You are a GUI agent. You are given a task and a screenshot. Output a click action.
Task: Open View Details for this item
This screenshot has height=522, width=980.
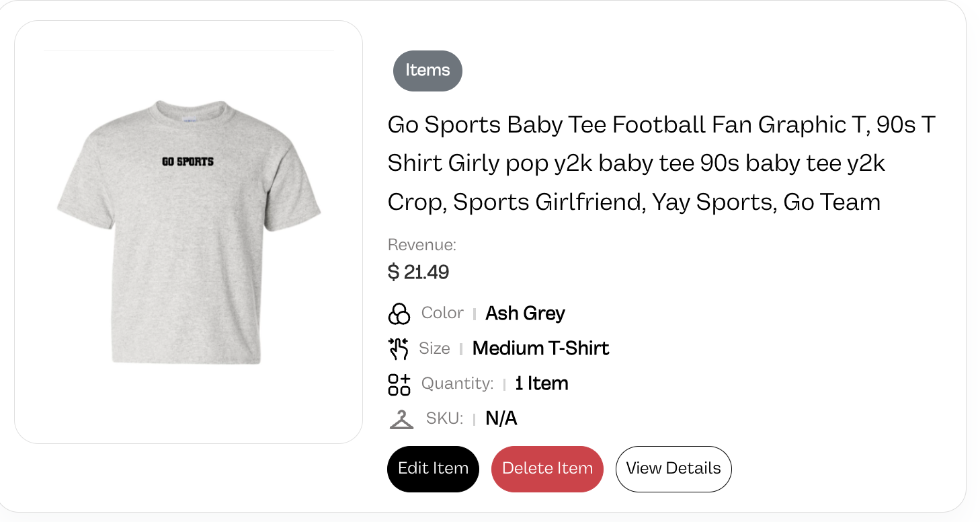tap(673, 469)
